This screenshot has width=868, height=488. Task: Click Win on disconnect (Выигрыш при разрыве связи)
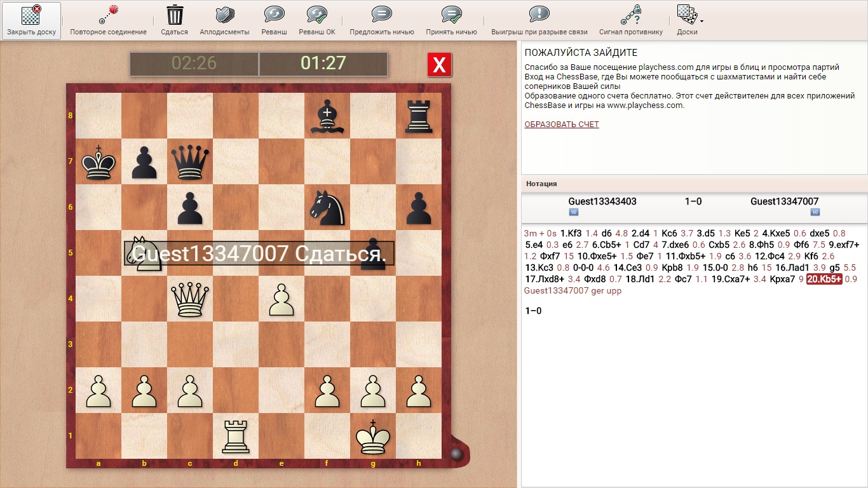pyautogui.click(x=539, y=15)
